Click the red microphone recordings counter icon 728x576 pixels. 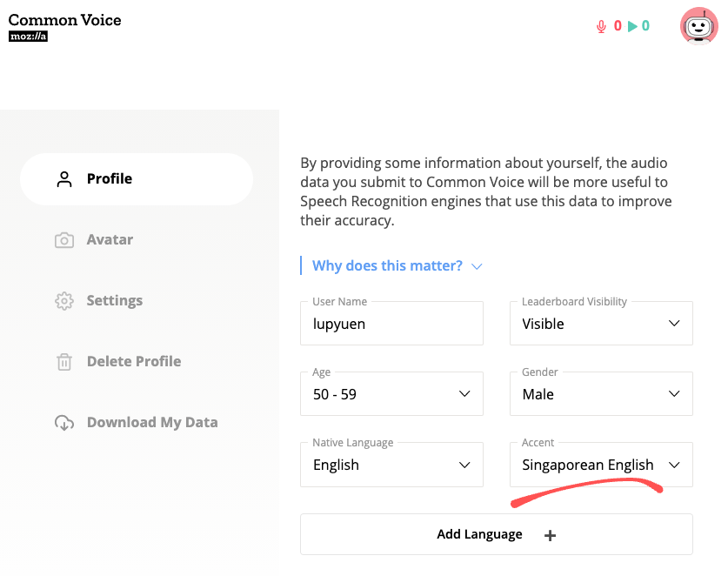[600, 26]
